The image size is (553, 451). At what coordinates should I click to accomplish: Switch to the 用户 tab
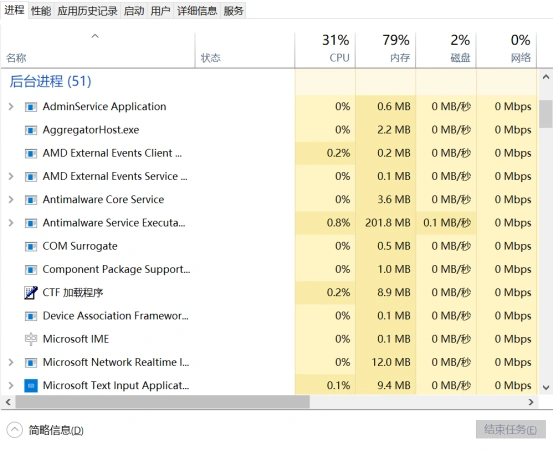click(160, 11)
